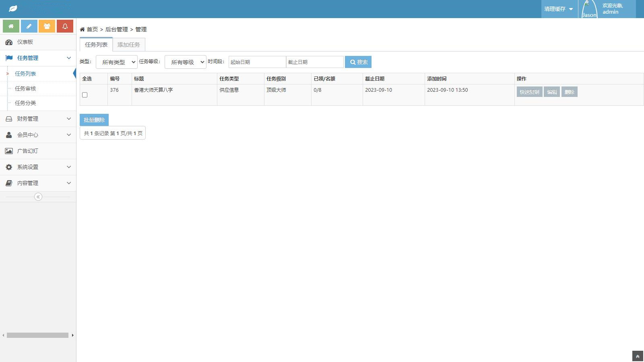Expand the 会员中心 menu chevron
644x362 pixels.
[69, 135]
